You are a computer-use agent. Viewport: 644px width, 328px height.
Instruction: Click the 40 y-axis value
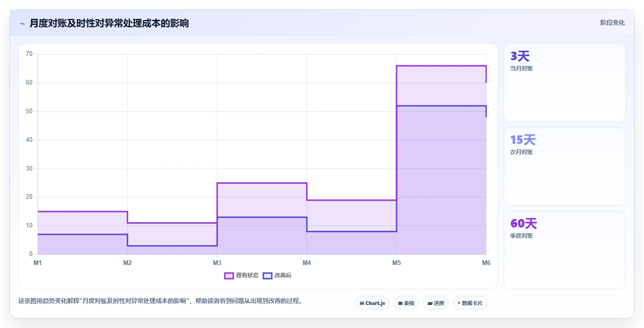tap(29, 140)
